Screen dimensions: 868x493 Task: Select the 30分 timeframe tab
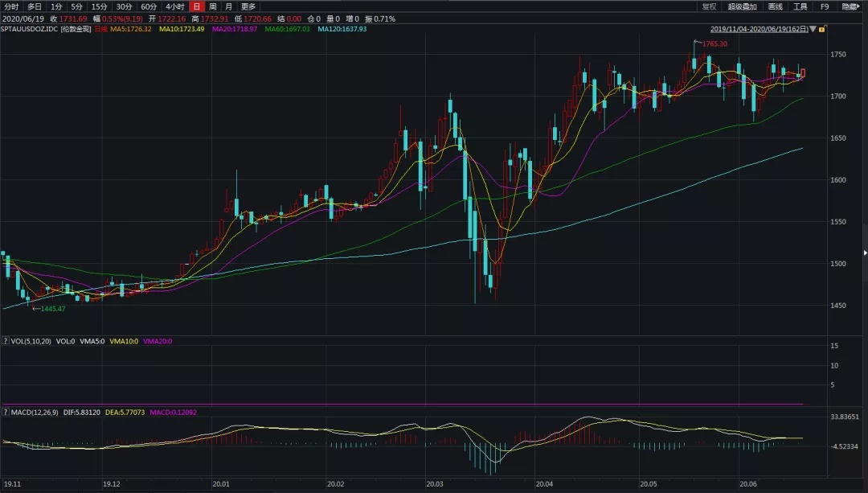click(124, 6)
